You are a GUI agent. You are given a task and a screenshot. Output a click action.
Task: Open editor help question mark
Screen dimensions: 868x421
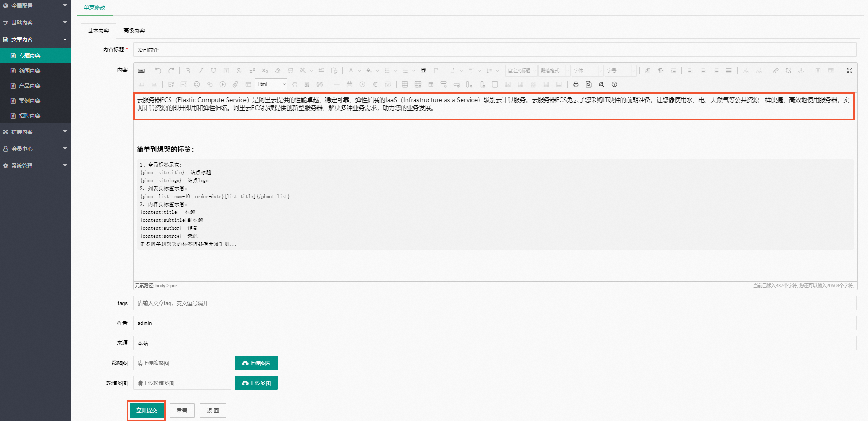[x=614, y=84]
